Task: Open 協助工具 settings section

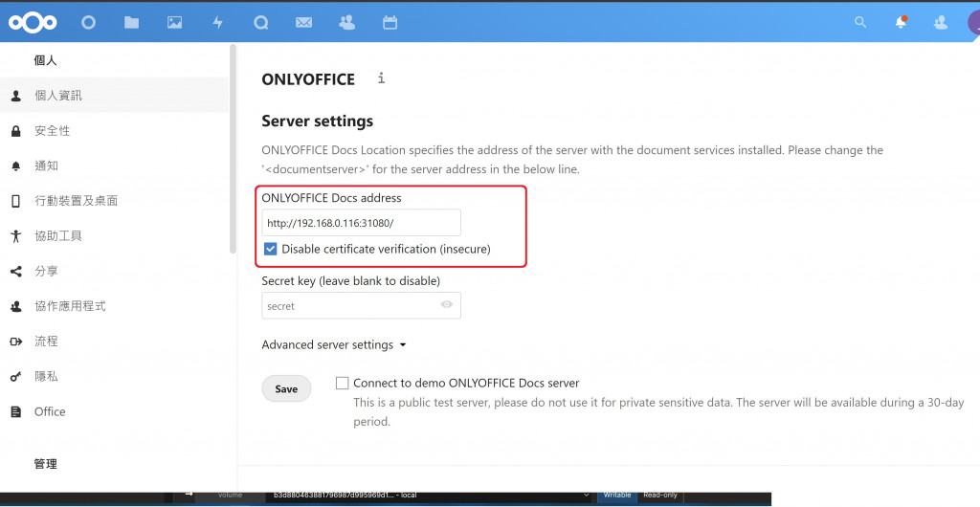Action: [115, 235]
